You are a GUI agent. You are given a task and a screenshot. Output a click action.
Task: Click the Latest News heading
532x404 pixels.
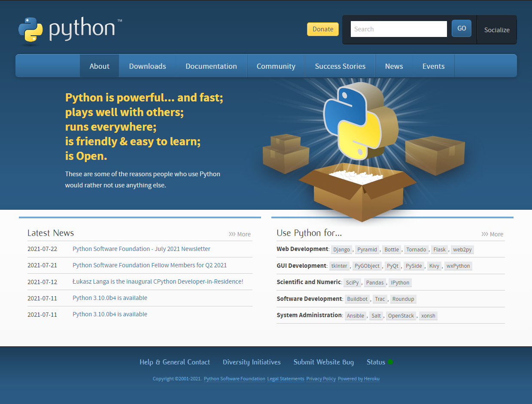coord(51,233)
